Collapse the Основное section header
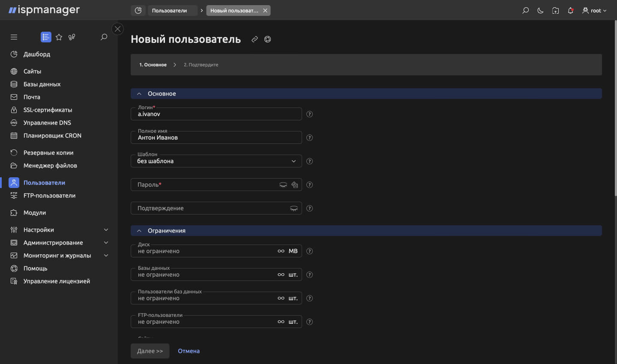Viewport: 617px width, 364px height. pyautogui.click(x=139, y=93)
